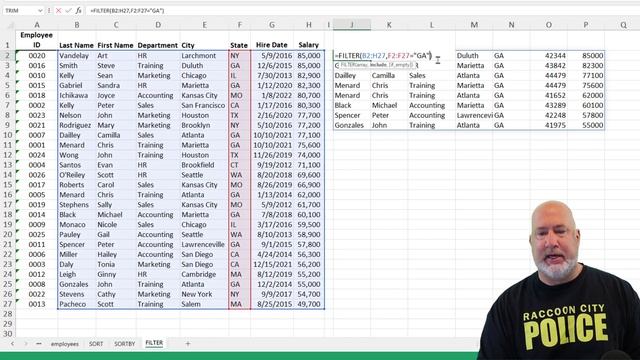Click the cell containing 'Lawrenceville' in column E
Screen dimensions: 640x360
[x=203, y=244]
